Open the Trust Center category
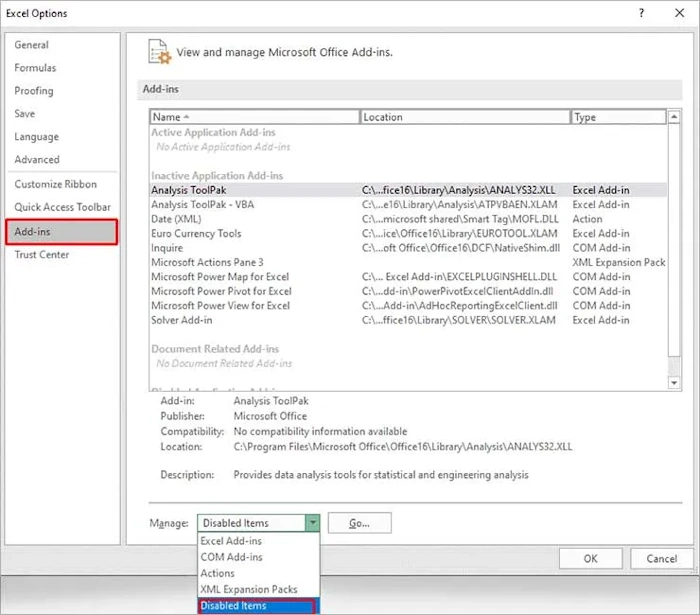 pos(42,254)
